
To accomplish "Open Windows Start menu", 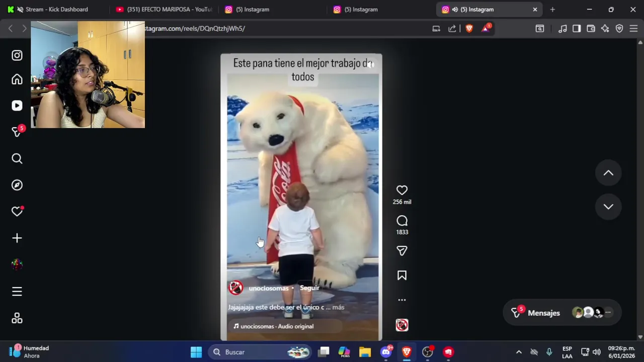I will (196, 352).
